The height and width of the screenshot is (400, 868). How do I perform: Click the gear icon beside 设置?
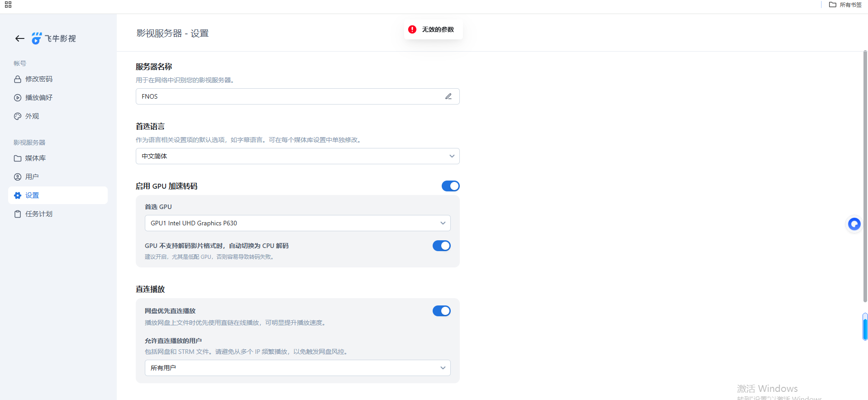pos(18,195)
